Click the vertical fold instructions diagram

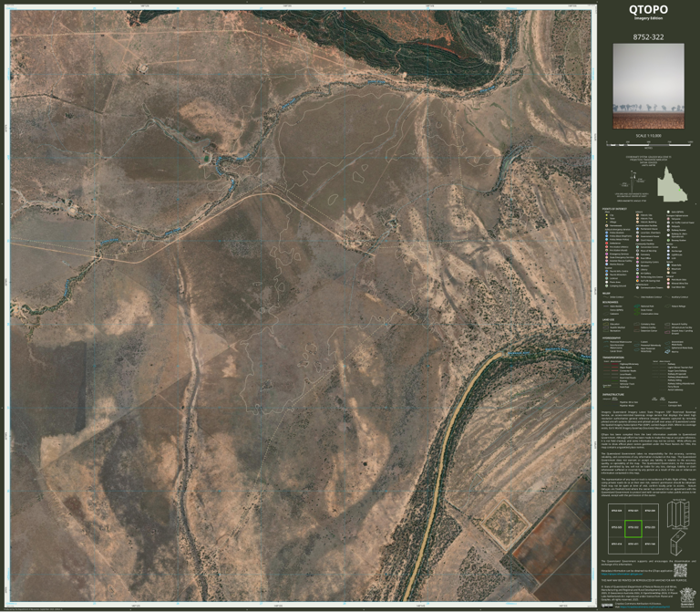(x=677, y=514)
